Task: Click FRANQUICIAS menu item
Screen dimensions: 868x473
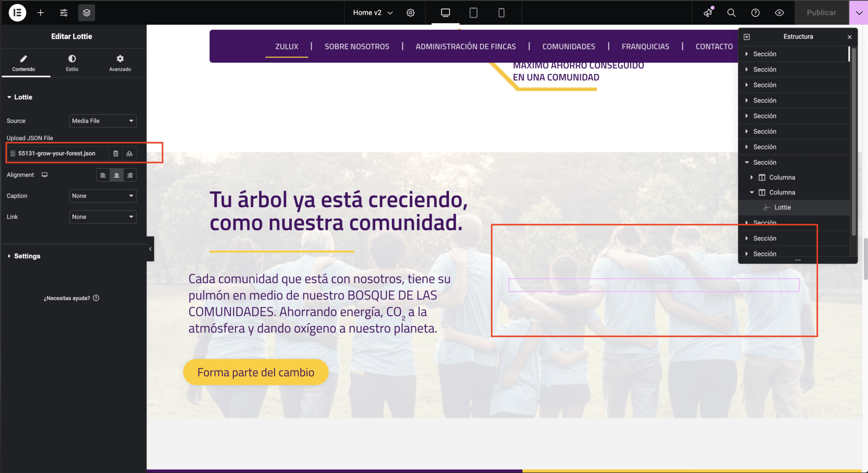Action: pyautogui.click(x=645, y=46)
